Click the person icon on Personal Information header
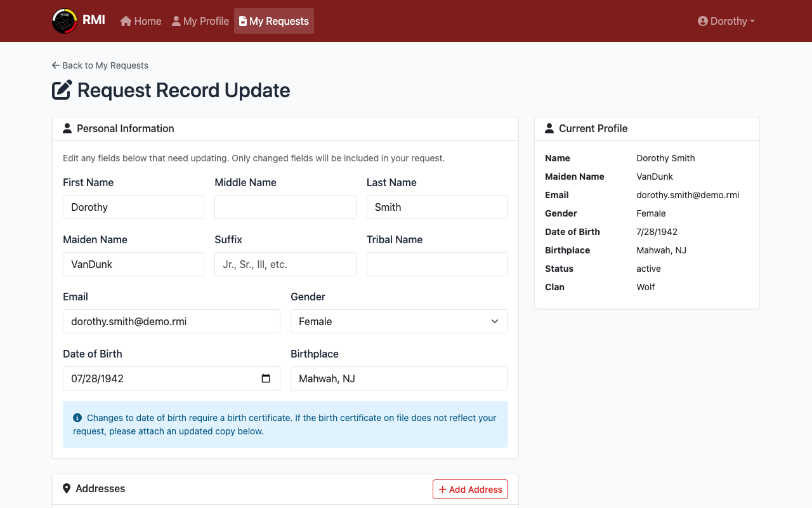Viewport: 812px width, 508px height. coord(67,128)
